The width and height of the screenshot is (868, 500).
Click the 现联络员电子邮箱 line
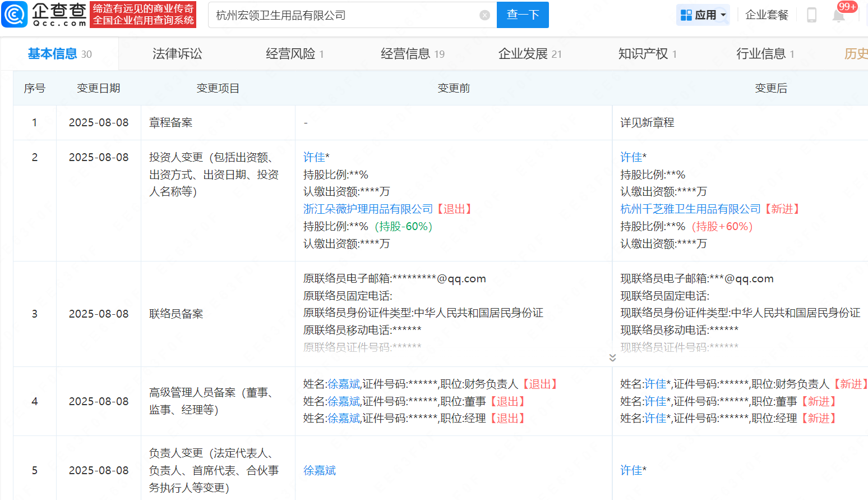[697, 279]
